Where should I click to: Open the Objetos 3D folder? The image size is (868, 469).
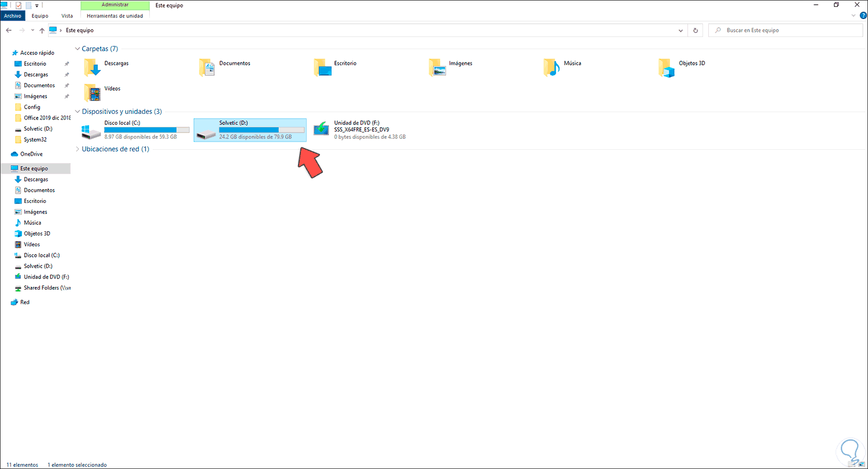tap(665, 67)
